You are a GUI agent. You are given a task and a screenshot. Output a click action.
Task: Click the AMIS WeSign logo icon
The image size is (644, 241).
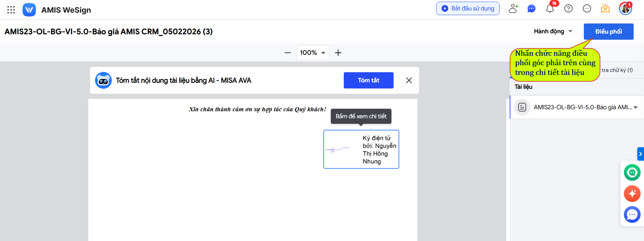pyautogui.click(x=29, y=10)
